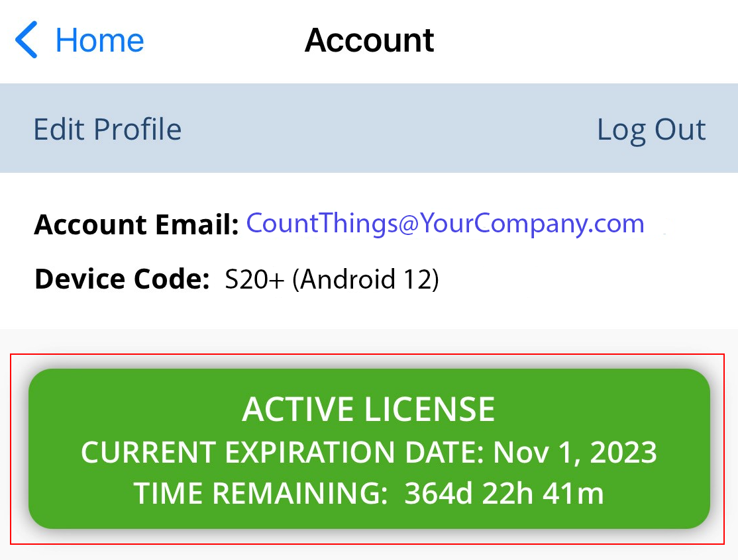Tap the ACTIVE LICENSE heading
738x560 pixels.
[x=369, y=409]
